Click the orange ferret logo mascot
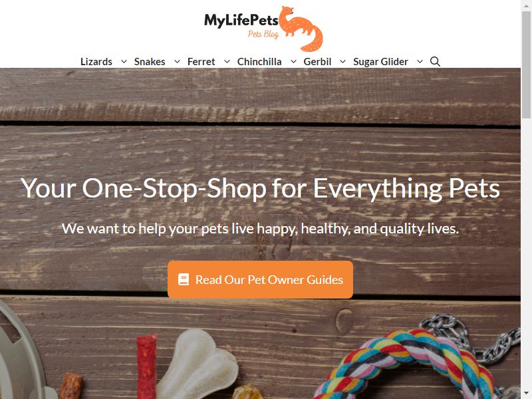This screenshot has height=399, width=532. point(301,29)
